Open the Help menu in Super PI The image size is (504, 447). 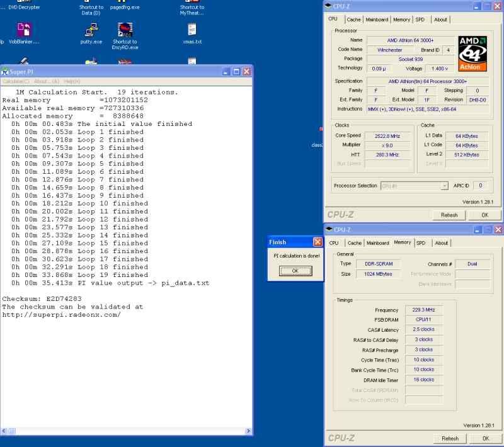point(72,82)
